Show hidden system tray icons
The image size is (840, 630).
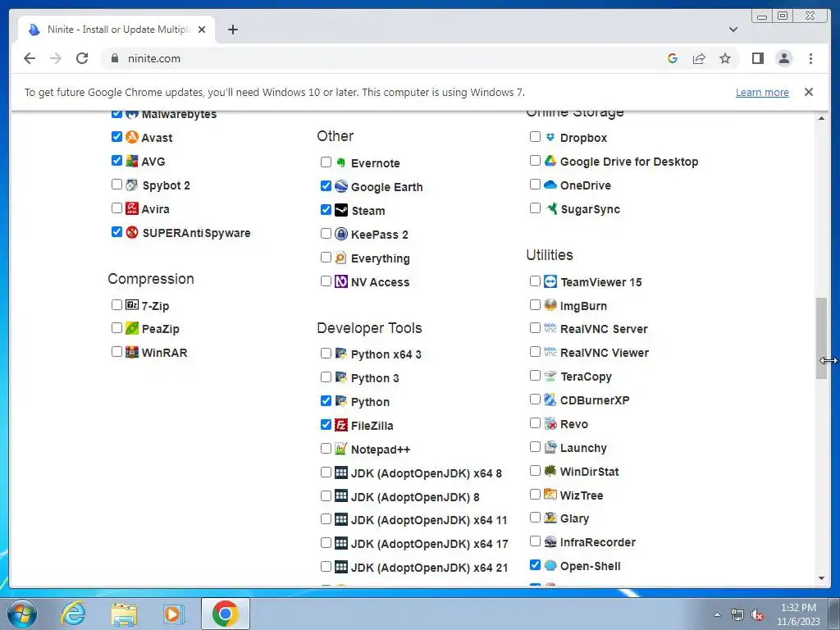717,614
